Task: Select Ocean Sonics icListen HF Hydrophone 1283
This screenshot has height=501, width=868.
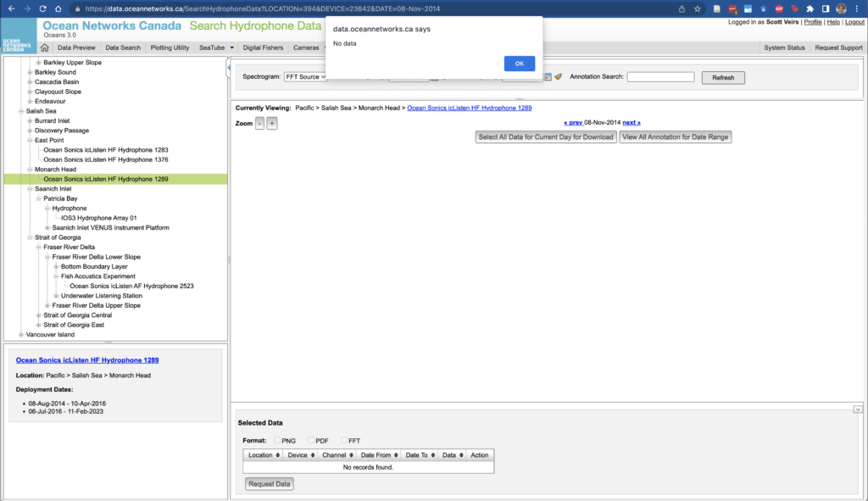Action: click(x=106, y=150)
